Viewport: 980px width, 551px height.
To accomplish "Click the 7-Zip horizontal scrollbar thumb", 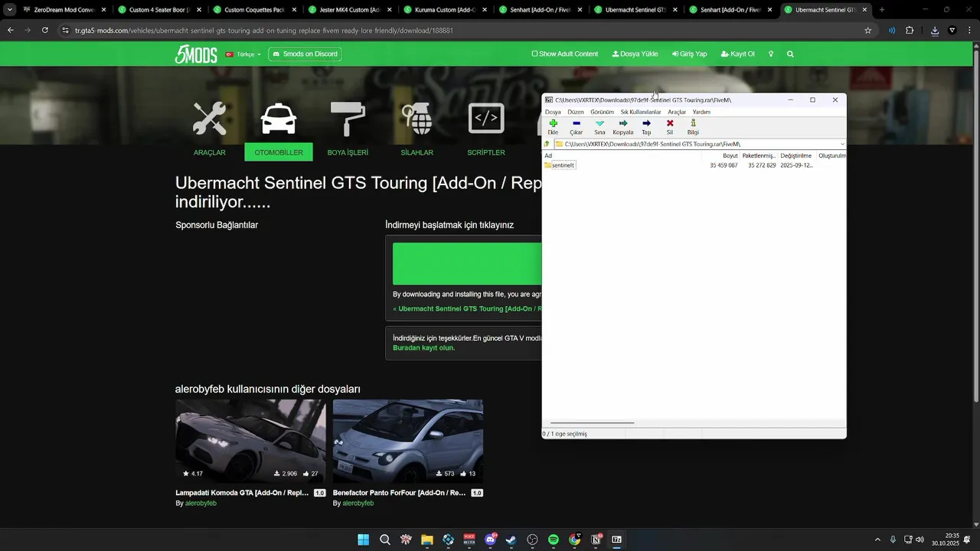I will pos(592,422).
